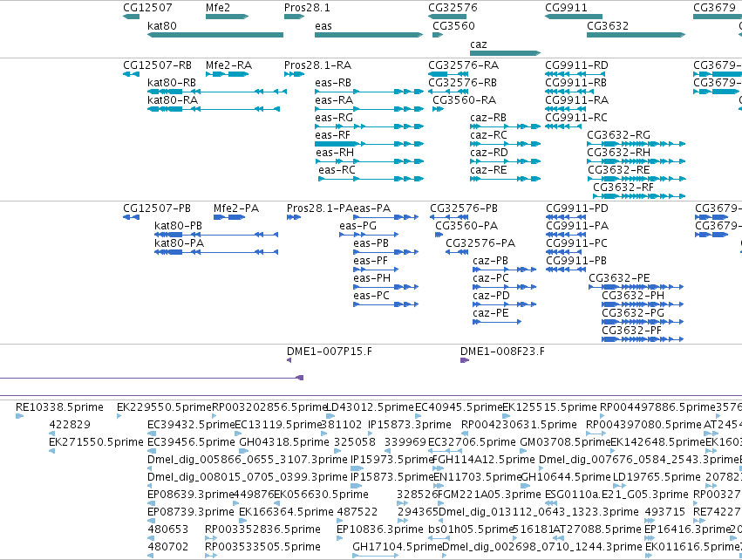Select GH04318.5prime EST label
Viewport: 742px width, 560px height.
click(284, 442)
